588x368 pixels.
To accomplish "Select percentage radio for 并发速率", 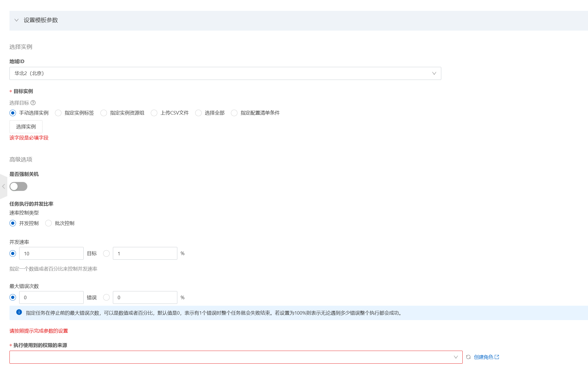I will 106,253.
